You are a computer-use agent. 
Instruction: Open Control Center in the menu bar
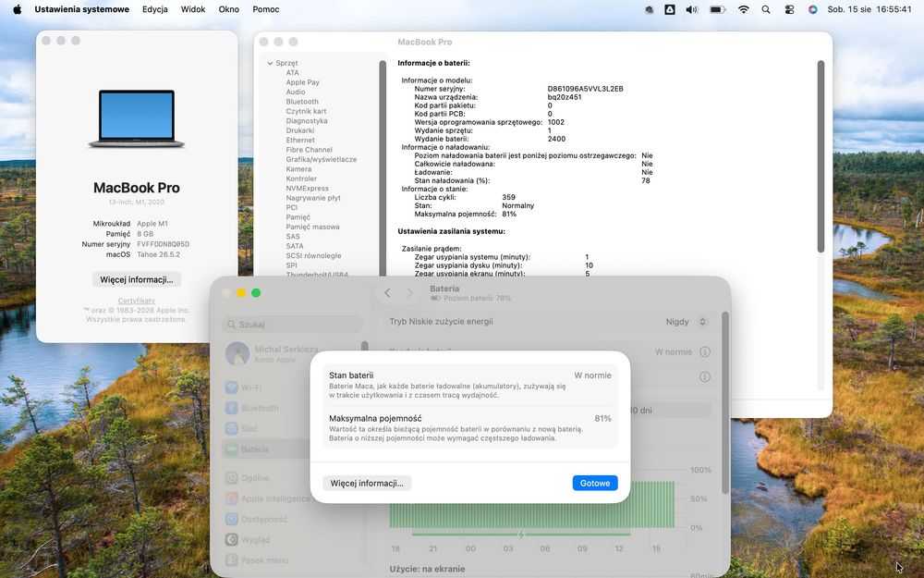tap(790, 9)
